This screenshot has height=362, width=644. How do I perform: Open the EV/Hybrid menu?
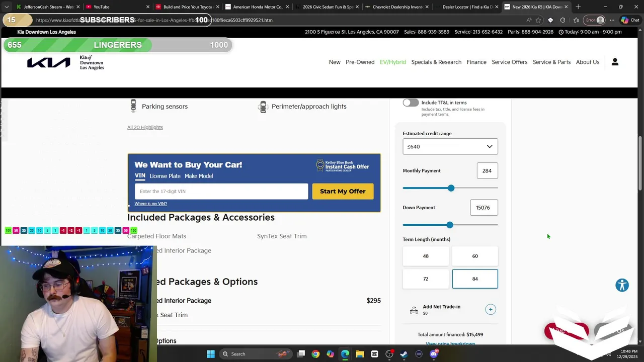tap(393, 62)
